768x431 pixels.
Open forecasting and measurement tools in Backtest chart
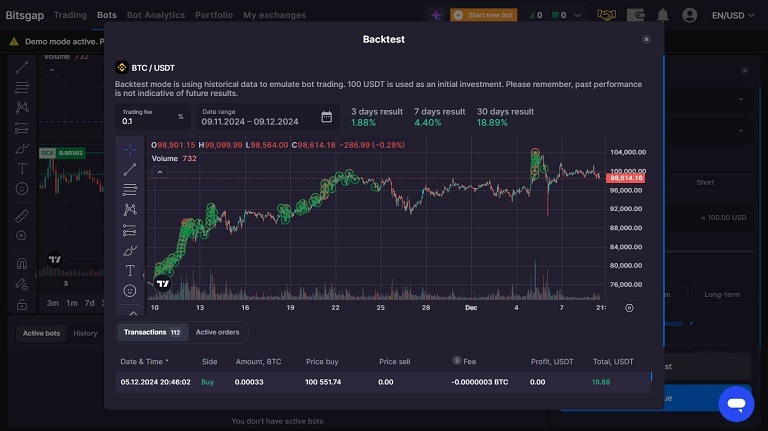[130, 230]
